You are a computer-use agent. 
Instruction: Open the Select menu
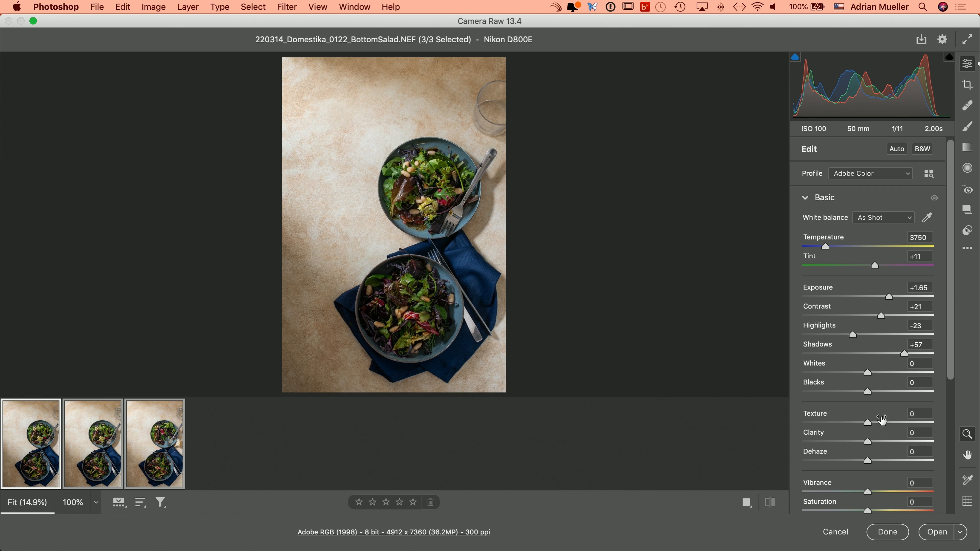coord(253,7)
